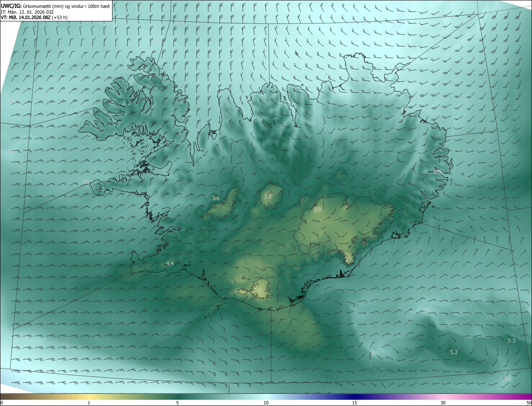The width and height of the screenshot is (532, 406).
Task: Click the "VT: Mið. 14.01.2026 08Z (+53 h)" line
Action: pyautogui.click(x=34, y=17)
